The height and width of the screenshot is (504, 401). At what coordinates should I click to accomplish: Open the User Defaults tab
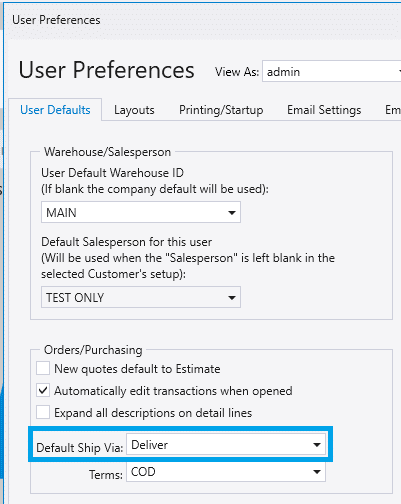tap(55, 110)
